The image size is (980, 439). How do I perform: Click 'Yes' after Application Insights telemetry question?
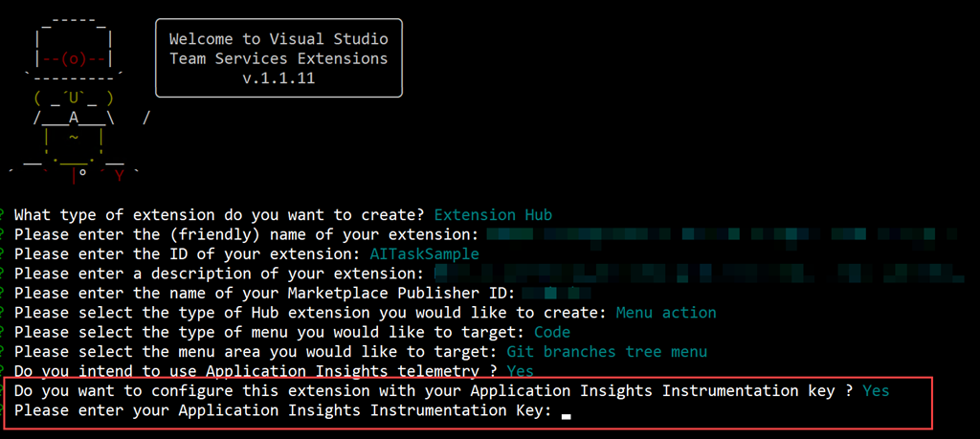tap(520, 371)
